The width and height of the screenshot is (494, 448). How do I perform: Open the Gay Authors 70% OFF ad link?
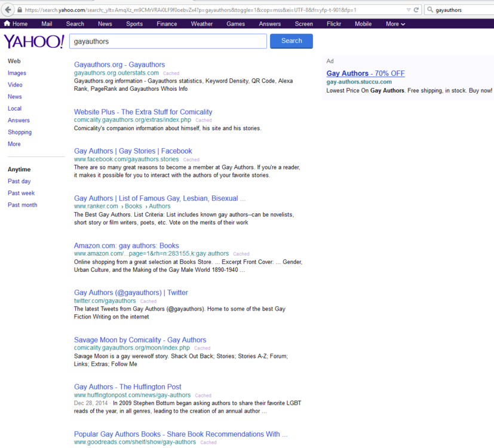(365, 73)
